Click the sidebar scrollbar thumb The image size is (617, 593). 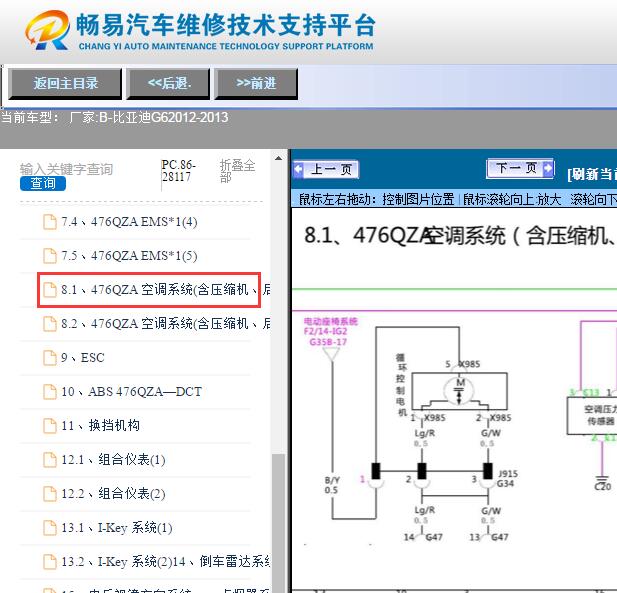(x=278, y=523)
